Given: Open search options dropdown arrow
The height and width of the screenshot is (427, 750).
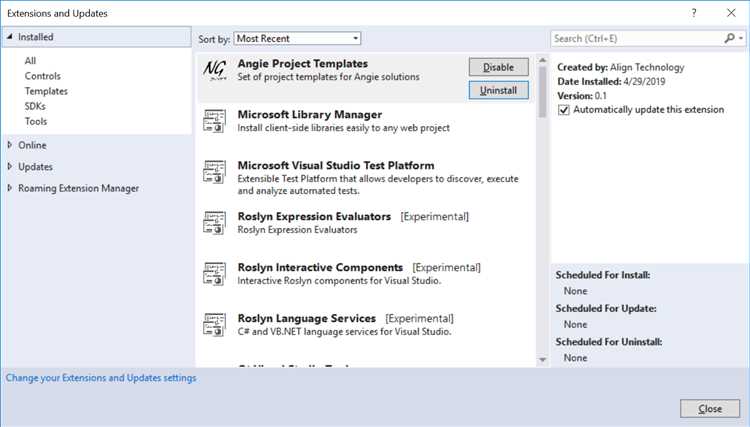Looking at the screenshot, I should tap(741, 38).
